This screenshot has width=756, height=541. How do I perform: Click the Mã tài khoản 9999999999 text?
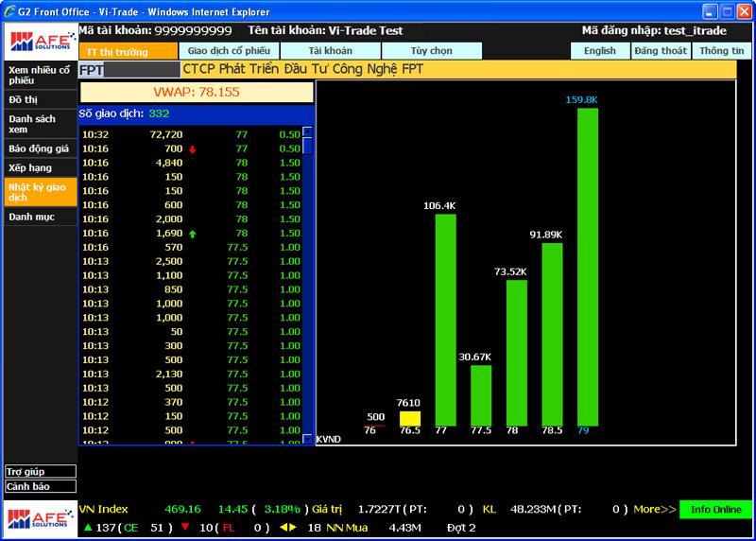pos(155,31)
